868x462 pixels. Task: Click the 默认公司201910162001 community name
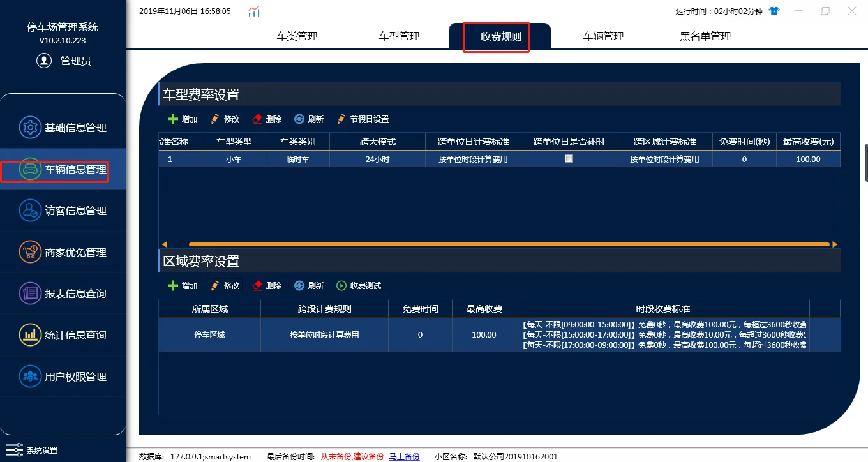coord(516,457)
